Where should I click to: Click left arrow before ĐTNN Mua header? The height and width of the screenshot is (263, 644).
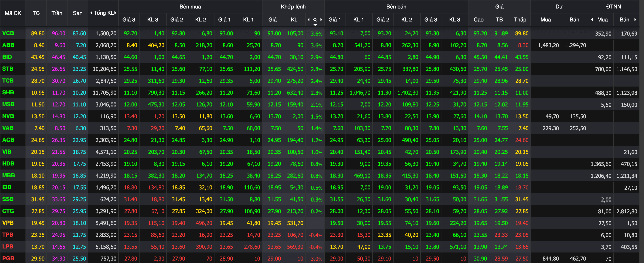(x=592, y=19)
